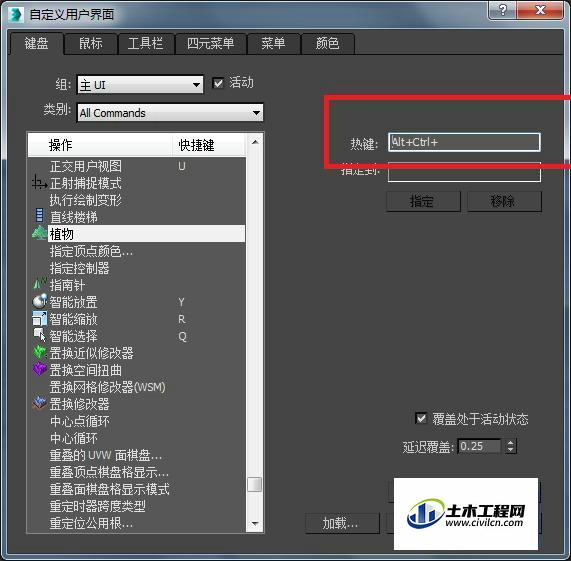571x561 pixels.
Task: Click the list scrollbar thumb
Action: coord(254,484)
